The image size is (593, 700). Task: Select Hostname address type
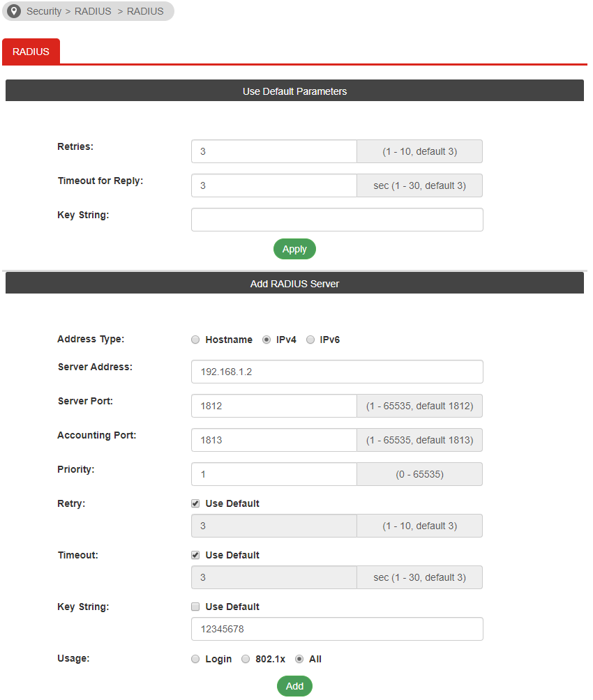(x=195, y=340)
